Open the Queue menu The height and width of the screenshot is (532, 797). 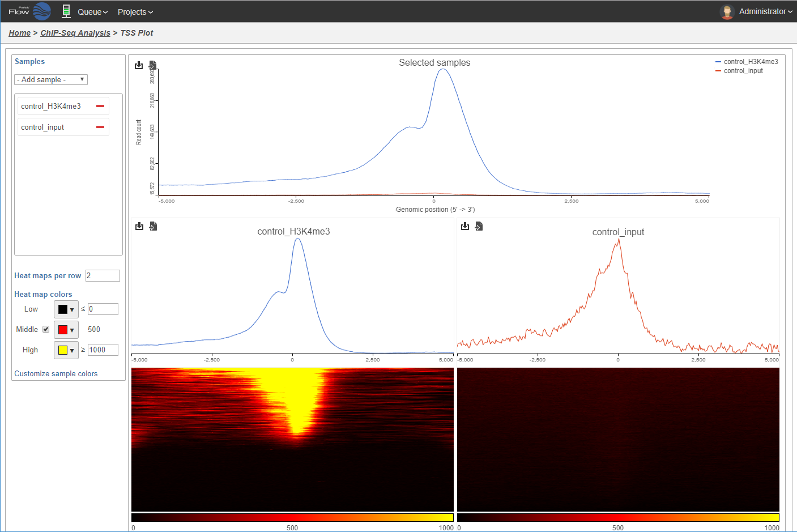pos(92,12)
